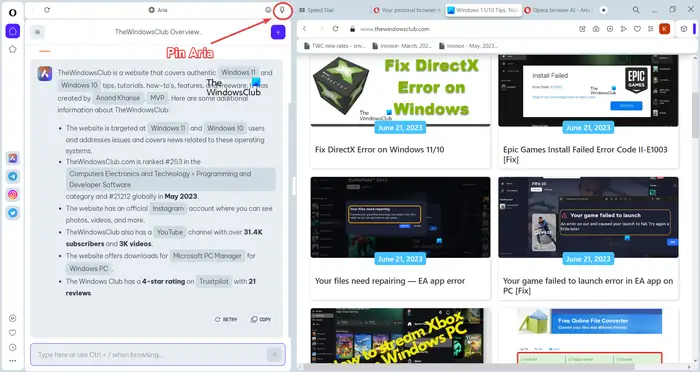Open the K profile account button
700x372 pixels.
click(665, 29)
